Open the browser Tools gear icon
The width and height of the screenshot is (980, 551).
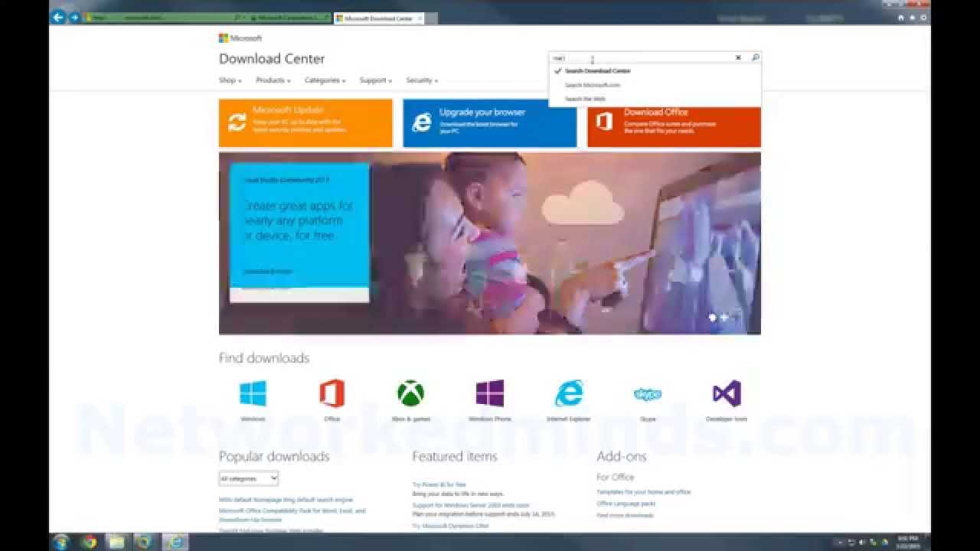point(923,18)
